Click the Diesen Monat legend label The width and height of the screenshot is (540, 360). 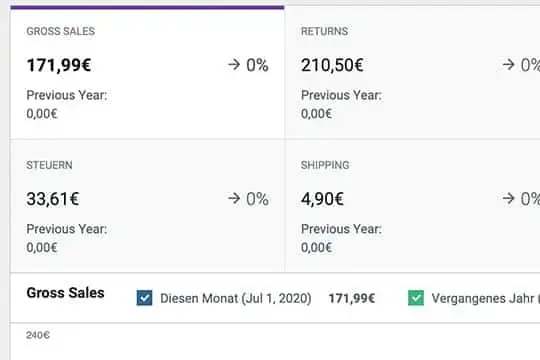[x=236, y=298]
